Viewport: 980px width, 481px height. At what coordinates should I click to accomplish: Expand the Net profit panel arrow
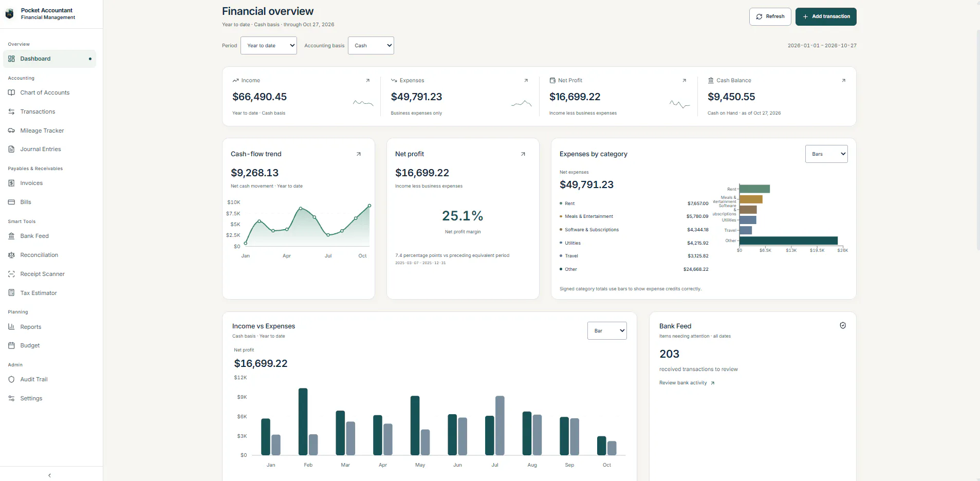click(x=523, y=154)
